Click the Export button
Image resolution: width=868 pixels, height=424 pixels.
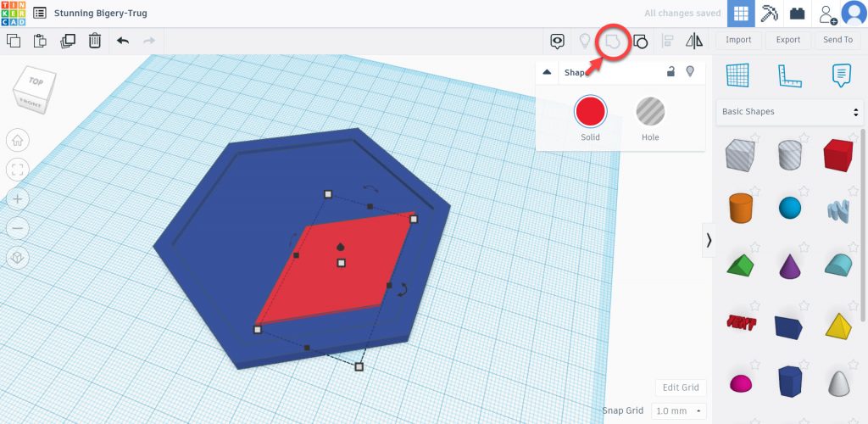tap(787, 40)
